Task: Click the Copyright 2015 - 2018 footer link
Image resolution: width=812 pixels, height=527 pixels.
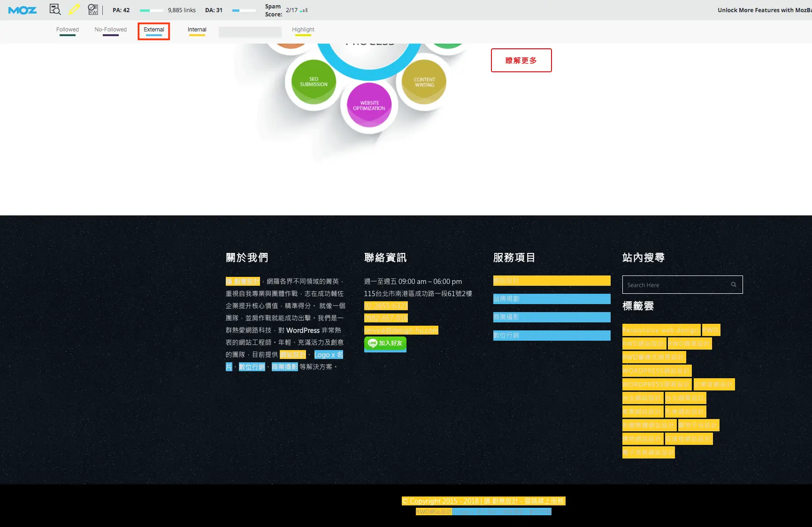Action: [x=483, y=501]
